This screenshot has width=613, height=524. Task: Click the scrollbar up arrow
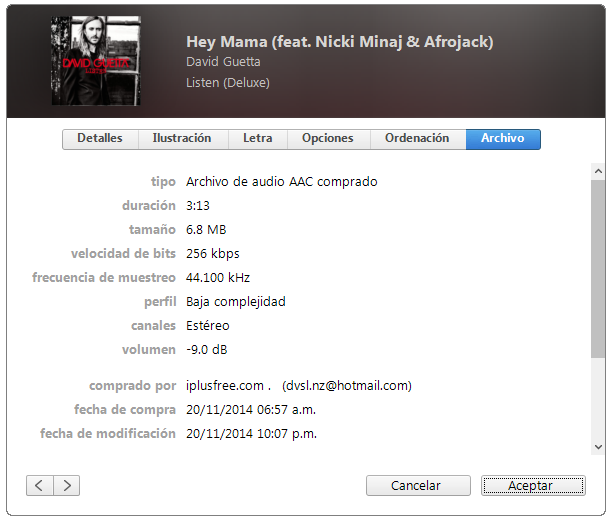(x=598, y=171)
